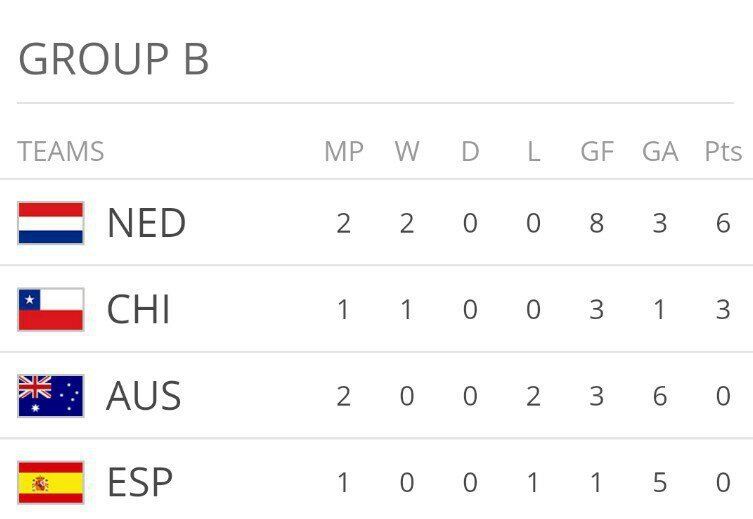The width and height of the screenshot is (753, 519).
Task: Click the Netherlands flag icon
Action: (51, 223)
